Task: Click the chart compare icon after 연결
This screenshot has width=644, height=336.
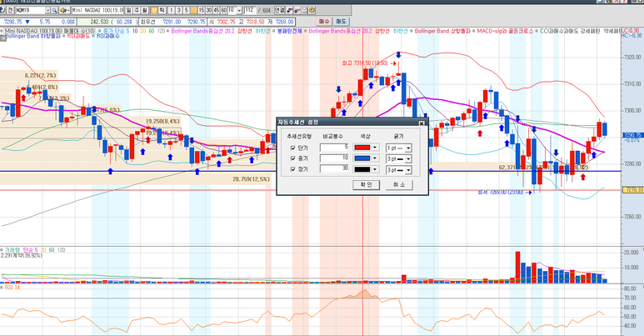Action: click(x=290, y=10)
